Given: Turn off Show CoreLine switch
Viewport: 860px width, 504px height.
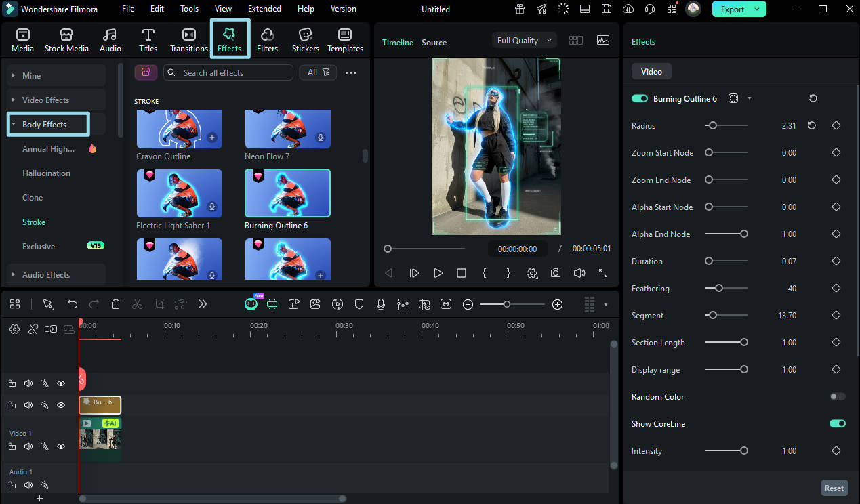Looking at the screenshot, I should point(838,423).
